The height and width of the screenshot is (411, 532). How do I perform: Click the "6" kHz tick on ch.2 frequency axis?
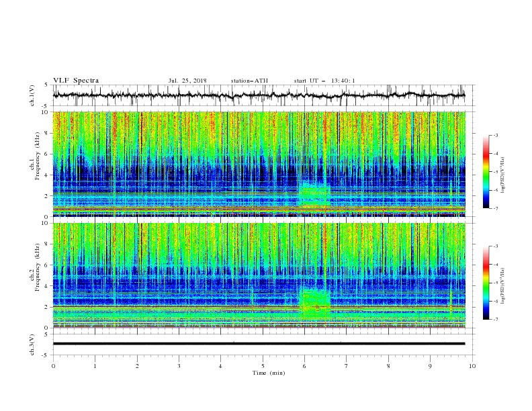coord(47,265)
